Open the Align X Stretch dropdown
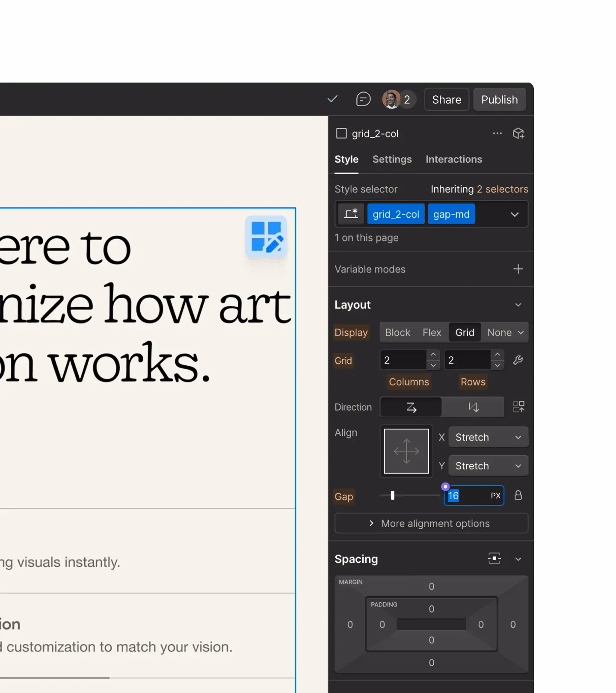 488,437
